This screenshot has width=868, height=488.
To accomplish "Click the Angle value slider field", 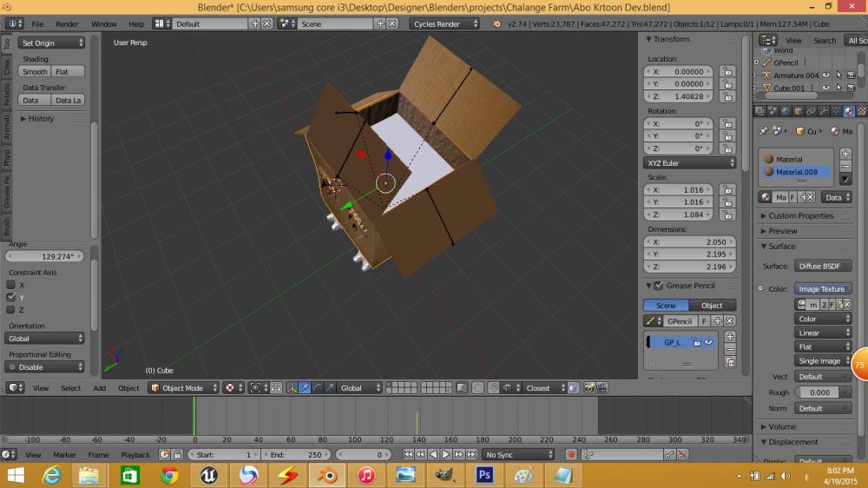I will pos(46,256).
